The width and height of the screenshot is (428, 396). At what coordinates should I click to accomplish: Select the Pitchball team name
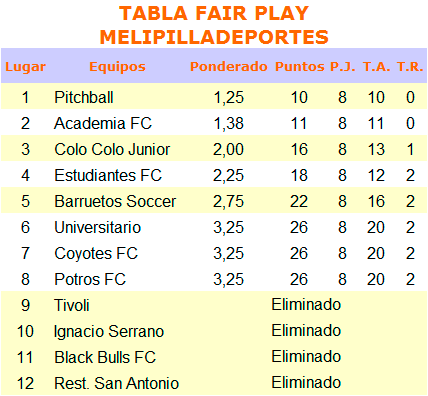84,97
